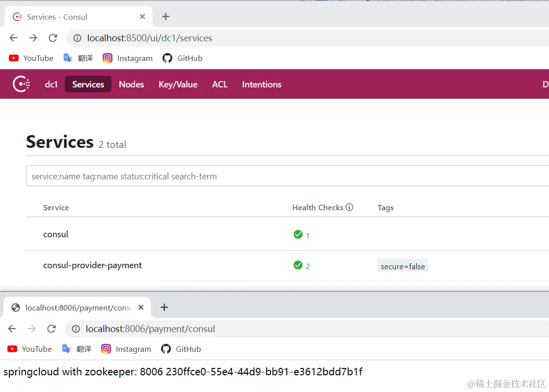Open GitHub bookmark in the localhost:8006 window
This screenshot has width=549, height=392.
[181, 349]
